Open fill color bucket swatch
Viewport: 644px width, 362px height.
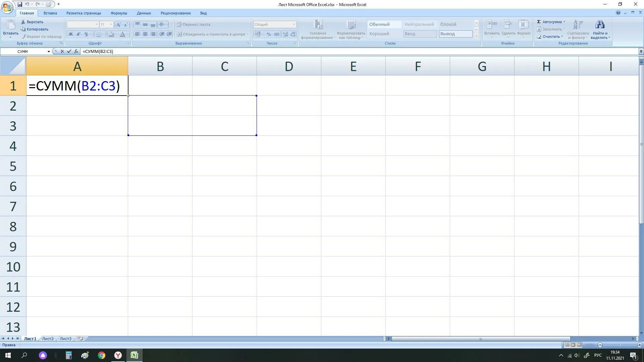[111, 34]
